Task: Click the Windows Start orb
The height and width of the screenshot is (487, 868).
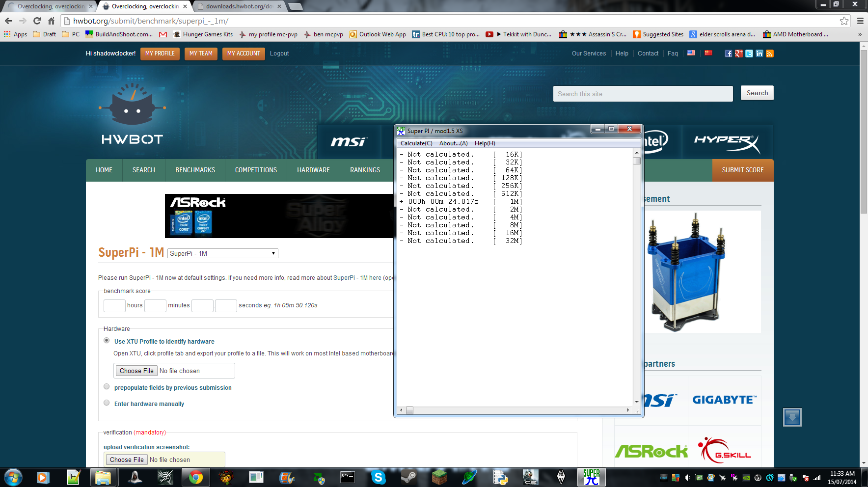Action: point(13,477)
